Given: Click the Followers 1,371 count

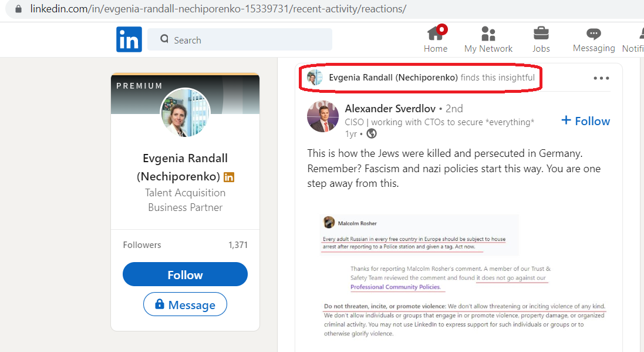Looking at the screenshot, I should click(x=186, y=244).
